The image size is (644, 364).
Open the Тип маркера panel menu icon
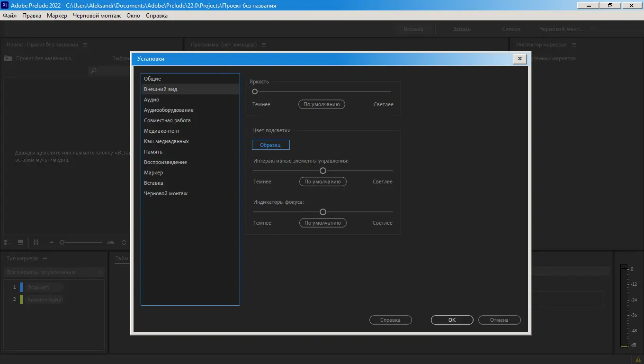[45, 258]
